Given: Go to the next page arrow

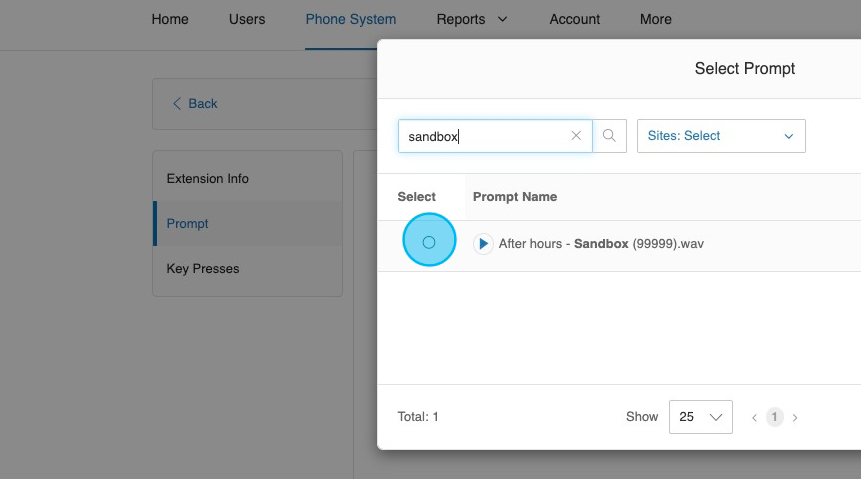Looking at the screenshot, I should [x=795, y=418].
